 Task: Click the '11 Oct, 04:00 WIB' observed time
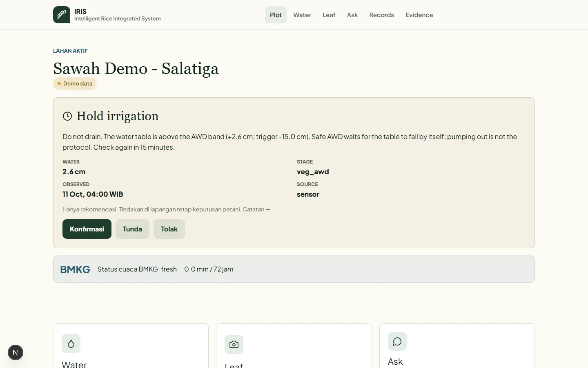[x=93, y=194]
